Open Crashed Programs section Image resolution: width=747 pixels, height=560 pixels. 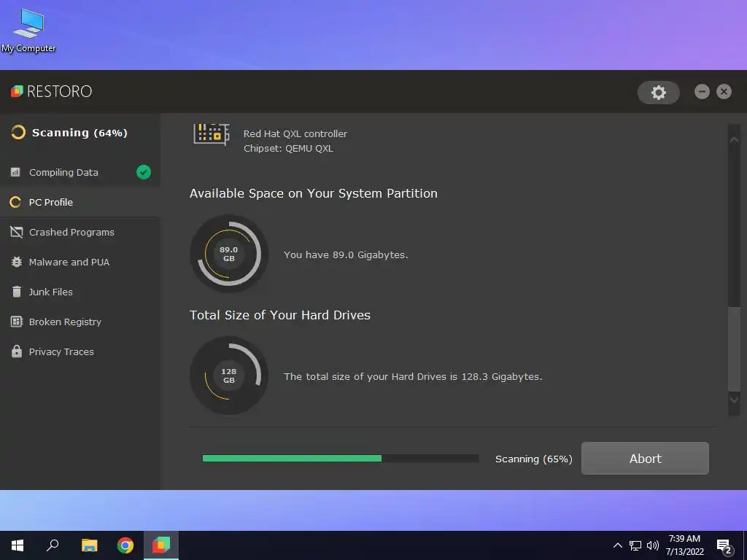pyautogui.click(x=80, y=233)
